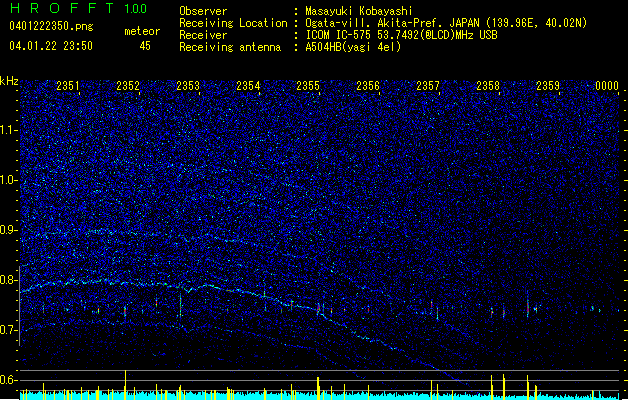Screen dimensions: 629x400
Task: Click the 1.0 kHz axis label
Action: [x=9, y=181]
